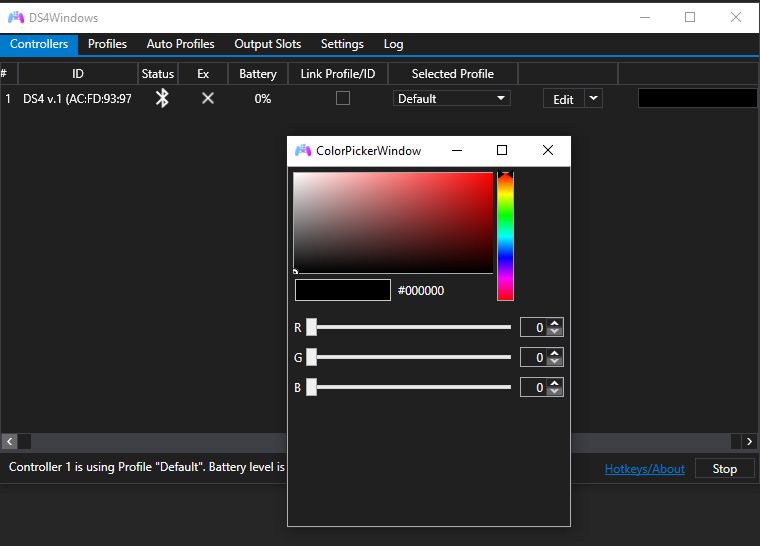Close the ColorPickerWindow
This screenshot has height=546, width=760.
[548, 150]
